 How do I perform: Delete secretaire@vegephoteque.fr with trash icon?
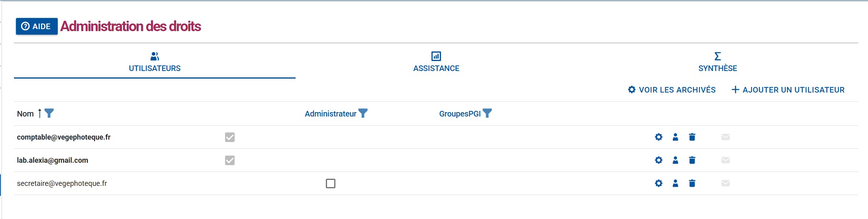click(692, 183)
